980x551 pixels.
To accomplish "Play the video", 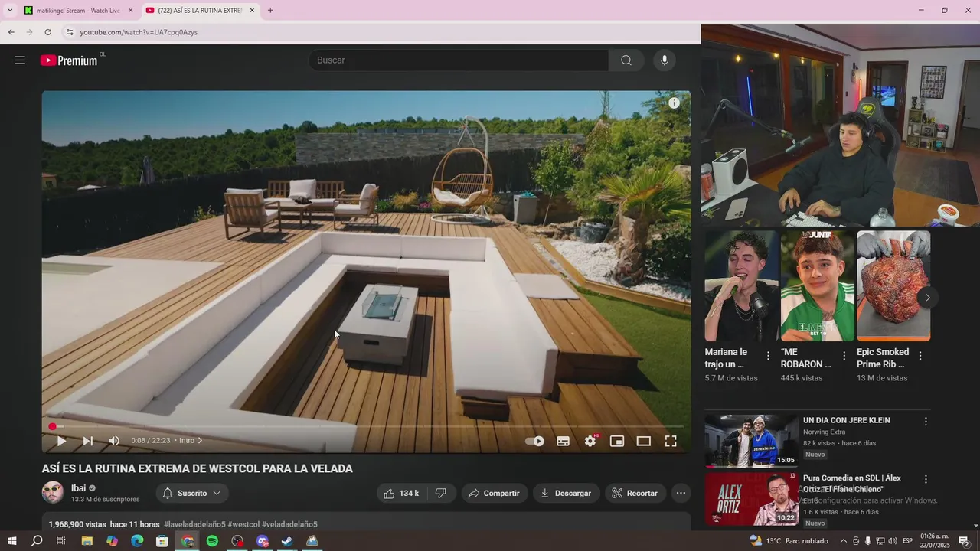I will point(61,441).
